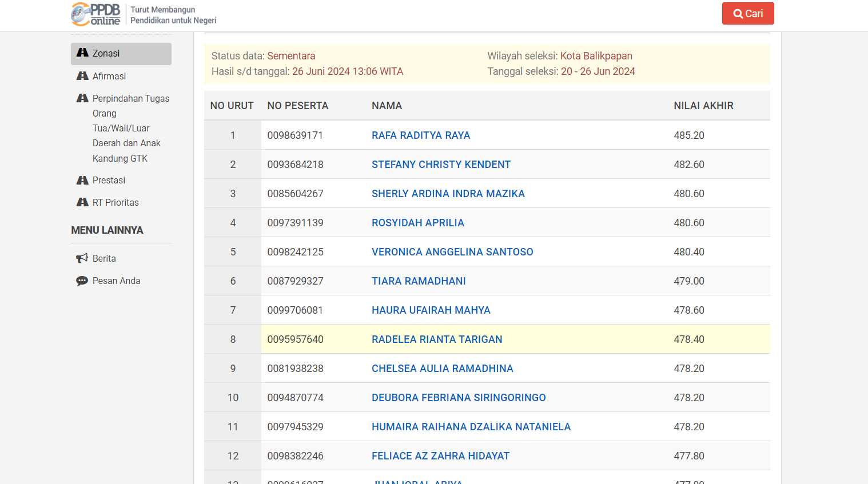Image resolution: width=868 pixels, height=484 pixels.
Task: Open the VERONICA ANGGELINA SANTOSO link
Action: pos(452,252)
